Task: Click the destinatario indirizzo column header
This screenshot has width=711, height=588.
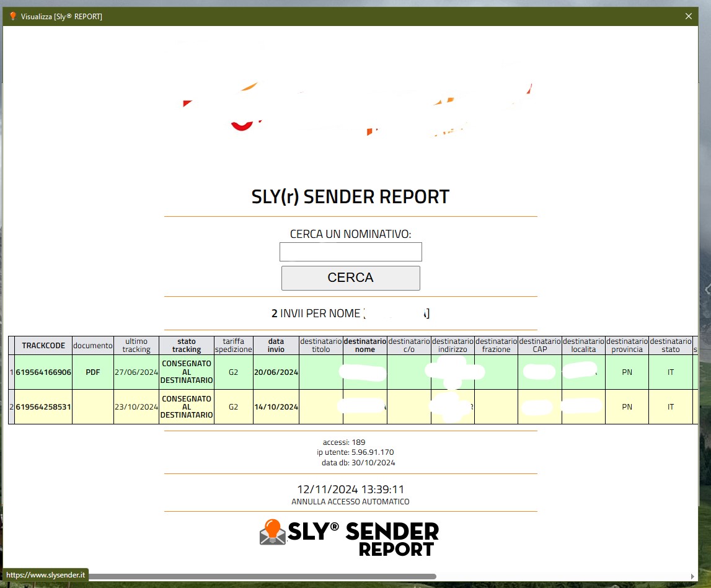Action: coord(453,346)
